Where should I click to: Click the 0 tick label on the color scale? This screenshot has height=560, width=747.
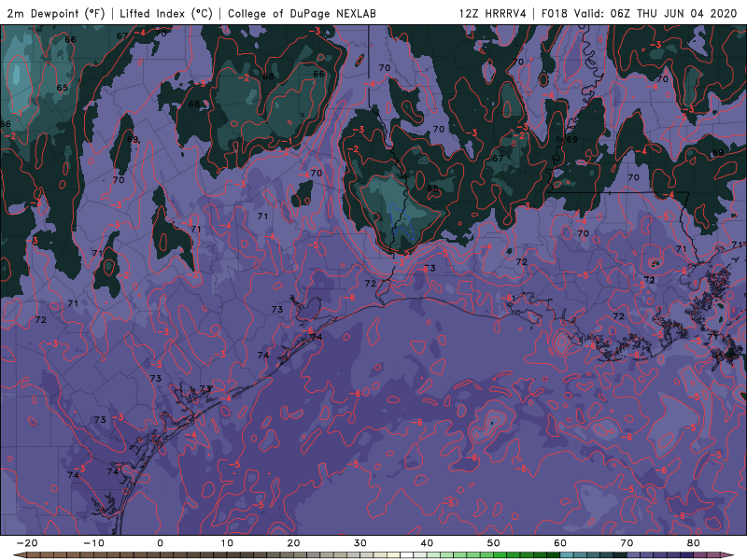click(160, 543)
